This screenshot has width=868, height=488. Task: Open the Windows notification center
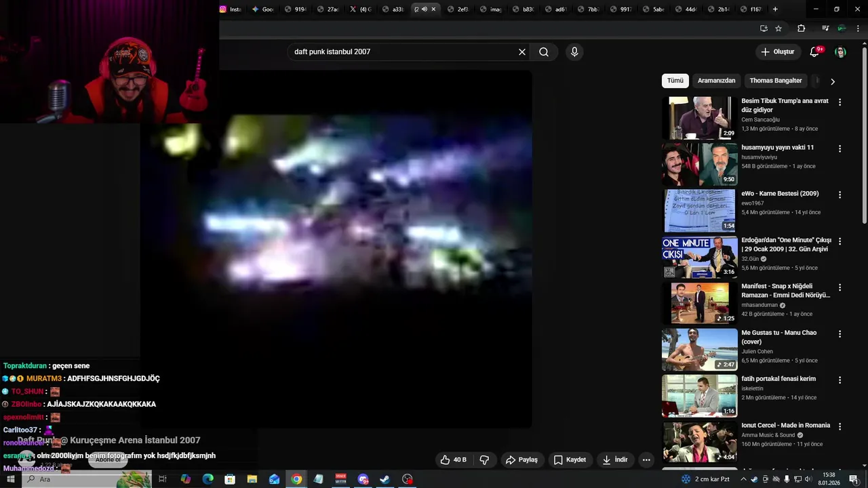pos(854,479)
